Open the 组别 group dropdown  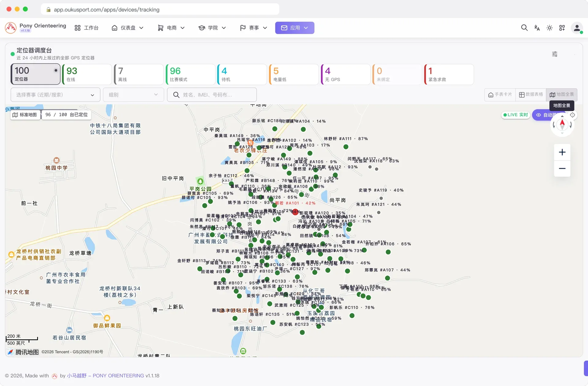(134, 95)
